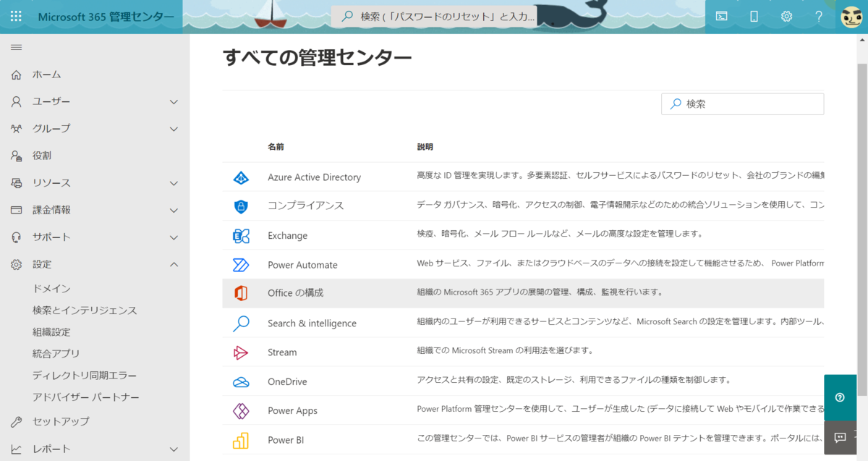
Task: Open Cloud Shell icon in header
Action: click(x=721, y=16)
